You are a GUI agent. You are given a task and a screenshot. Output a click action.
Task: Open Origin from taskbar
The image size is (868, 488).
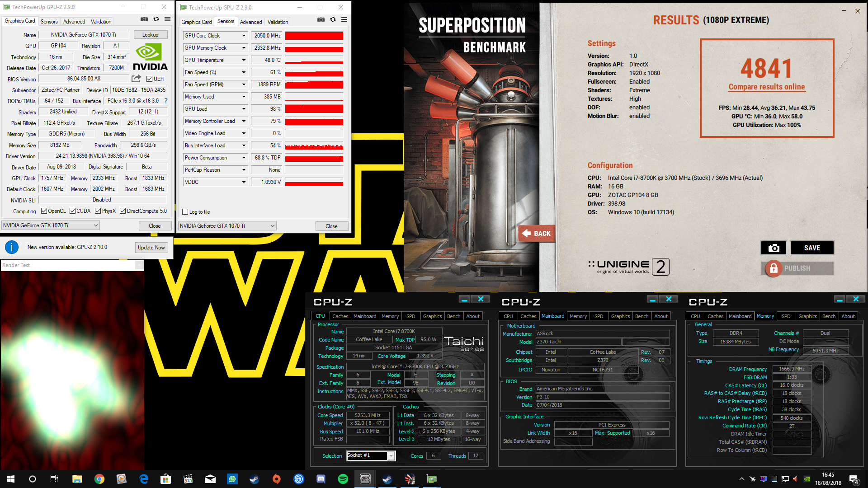coord(277,479)
